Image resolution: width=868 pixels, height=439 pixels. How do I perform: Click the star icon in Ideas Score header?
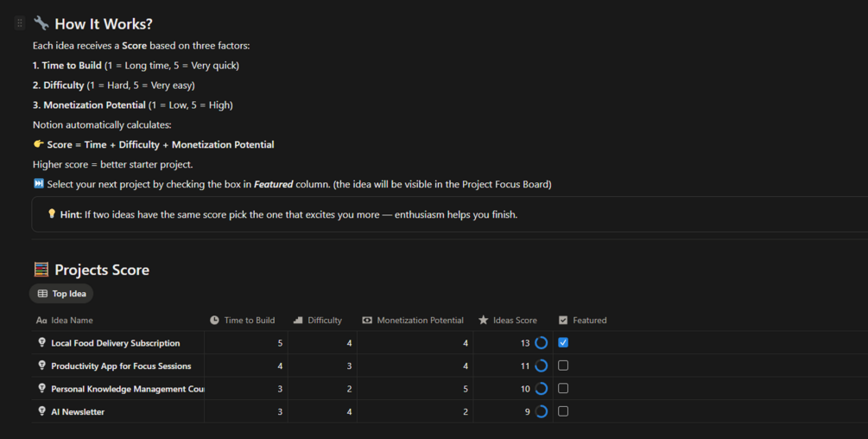[x=483, y=320]
